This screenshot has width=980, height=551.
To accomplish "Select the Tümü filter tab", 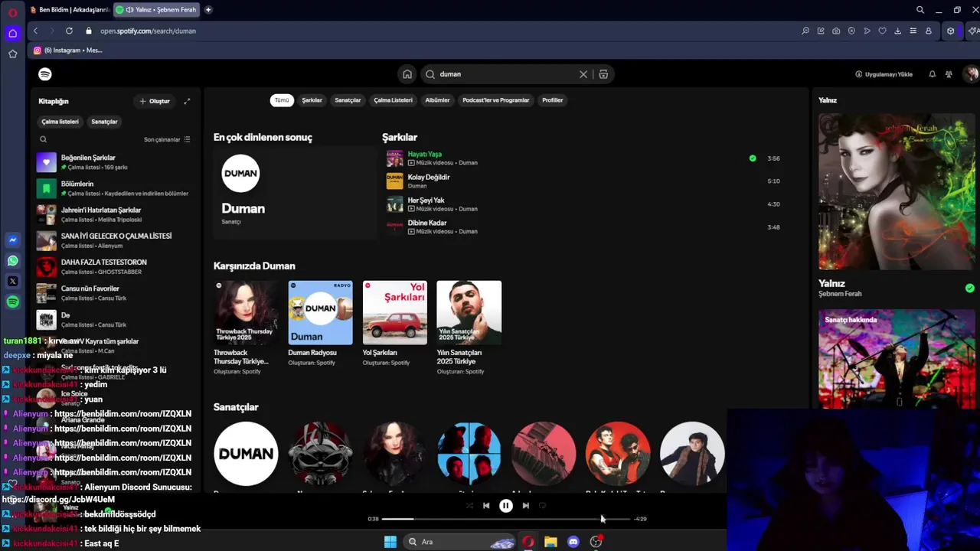I will pyautogui.click(x=282, y=100).
